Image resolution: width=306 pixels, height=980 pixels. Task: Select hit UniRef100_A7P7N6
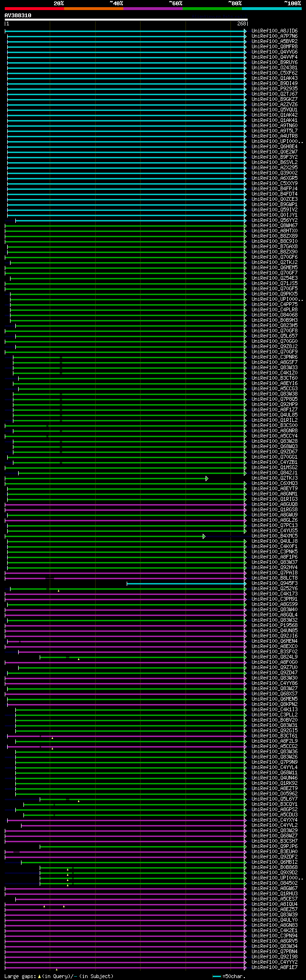tap(274, 36)
